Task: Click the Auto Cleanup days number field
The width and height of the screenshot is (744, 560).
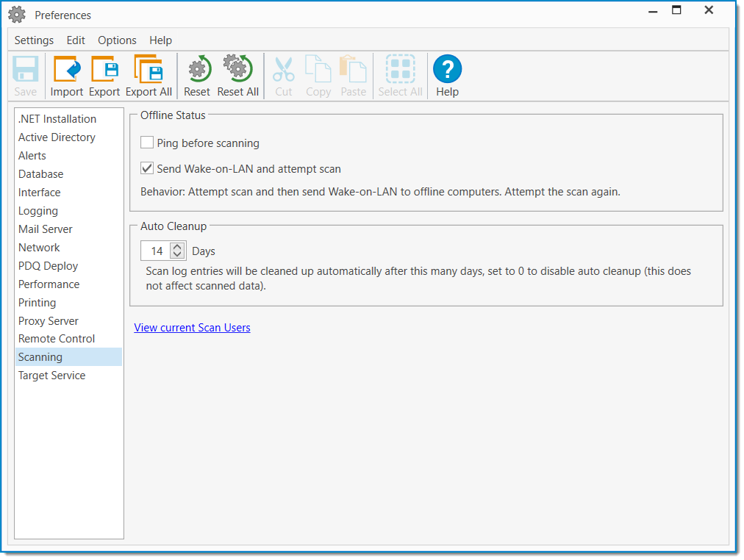Action: click(157, 251)
